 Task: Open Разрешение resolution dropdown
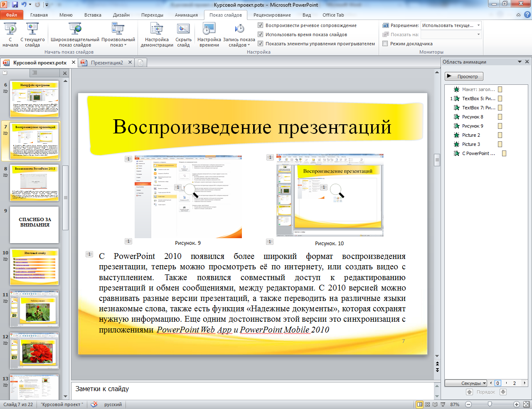click(x=478, y=25)
